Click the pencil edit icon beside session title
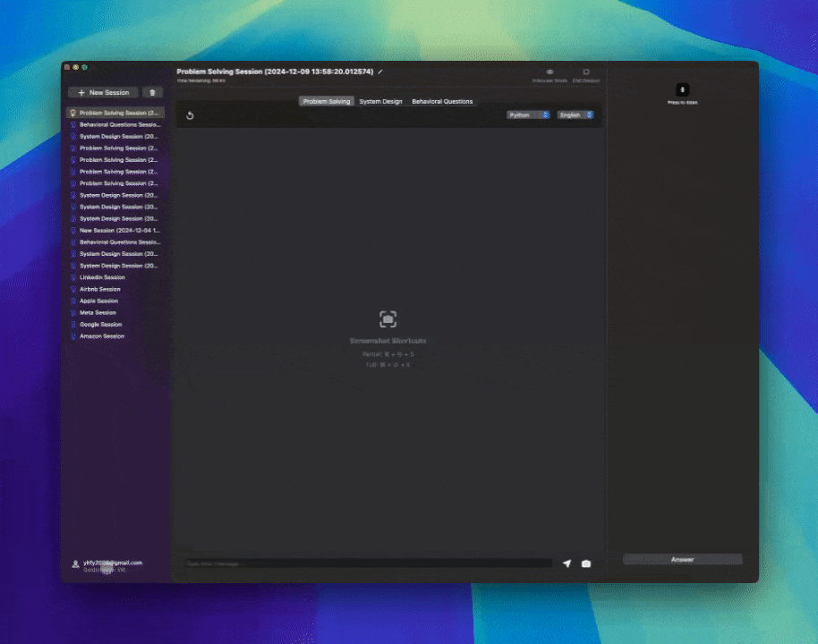 pos(379,72)
